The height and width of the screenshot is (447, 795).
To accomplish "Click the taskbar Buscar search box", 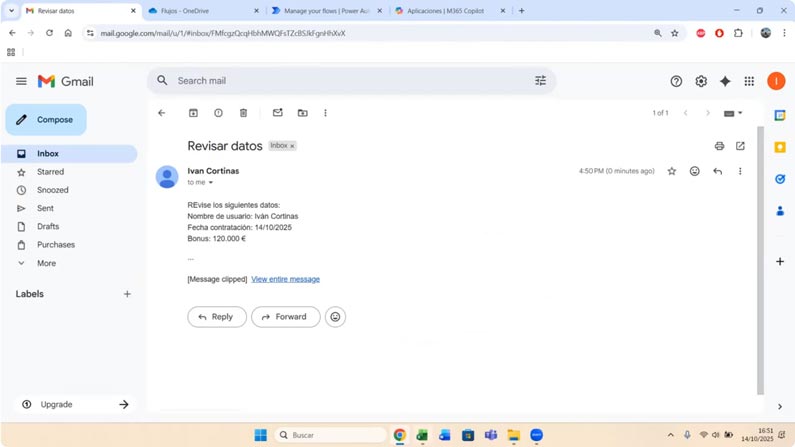I will [331, 435].
